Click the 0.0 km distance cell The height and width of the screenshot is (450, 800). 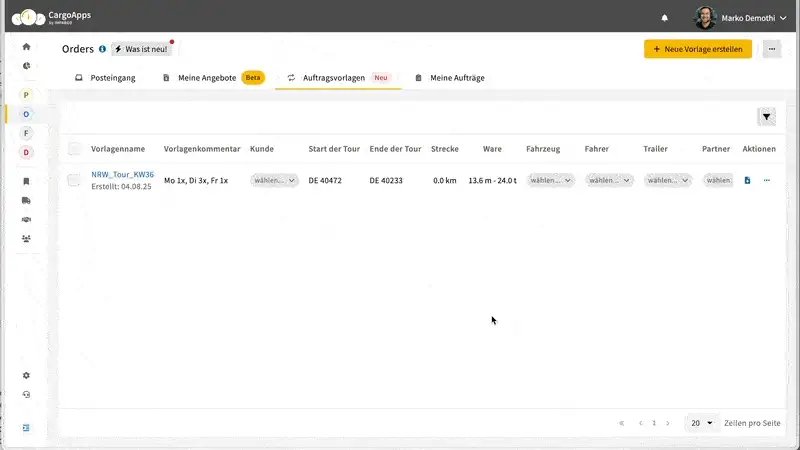(445, 180)
